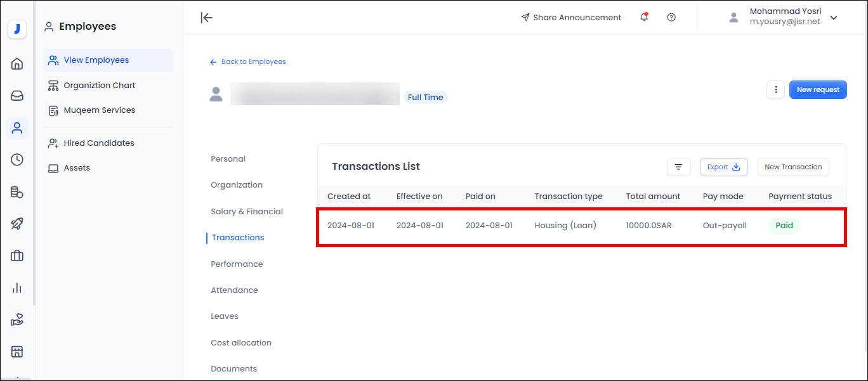Screen dimensions: 868x381
Task: Click the New Transaction button
Action: (792, 167)
